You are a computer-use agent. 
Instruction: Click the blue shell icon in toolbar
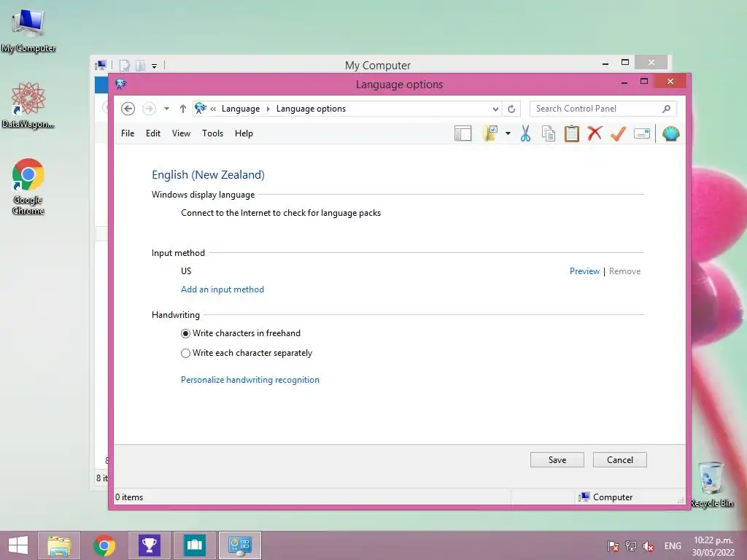671,134
